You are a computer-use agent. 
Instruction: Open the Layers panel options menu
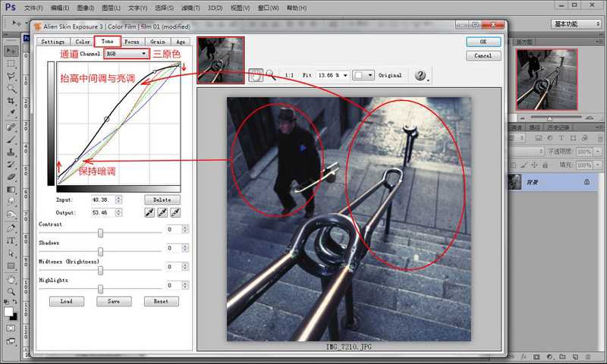pyautogui.click(x=599, y=127)
